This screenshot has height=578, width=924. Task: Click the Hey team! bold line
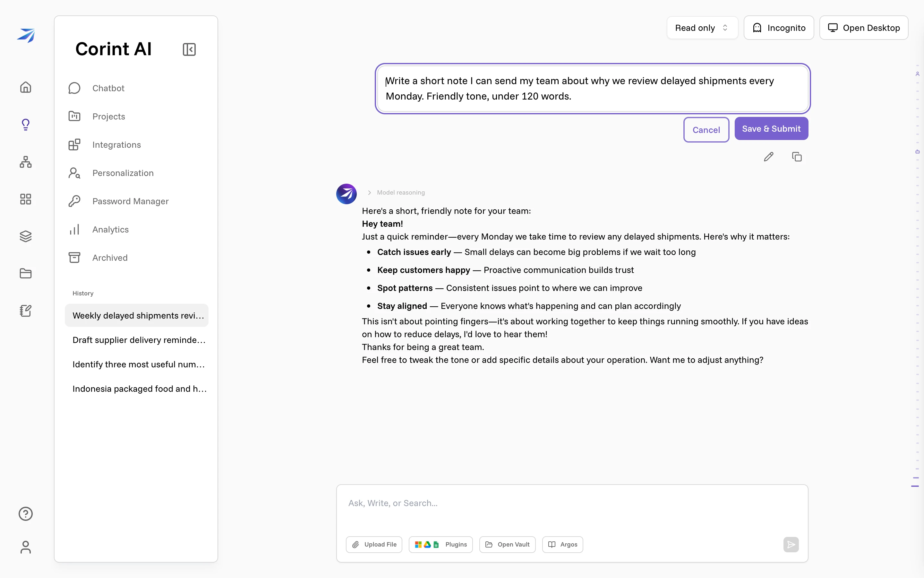click(382, 223)
